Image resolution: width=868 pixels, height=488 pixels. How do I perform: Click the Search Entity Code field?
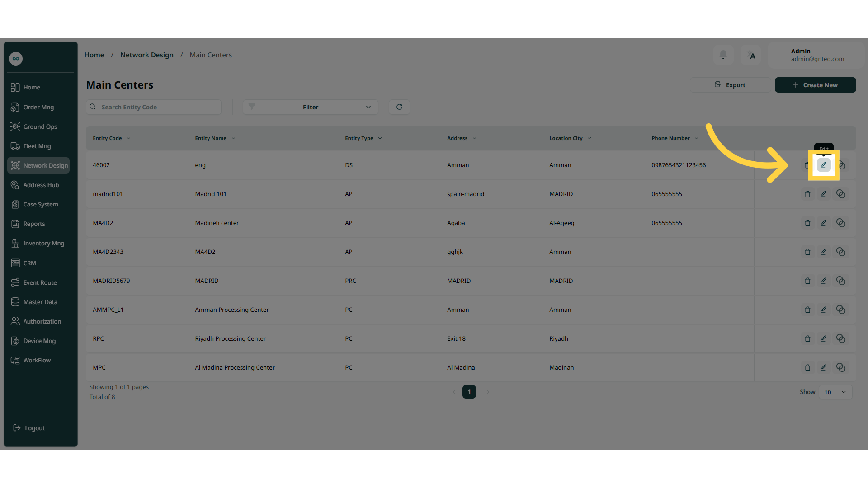pos(154,107)
